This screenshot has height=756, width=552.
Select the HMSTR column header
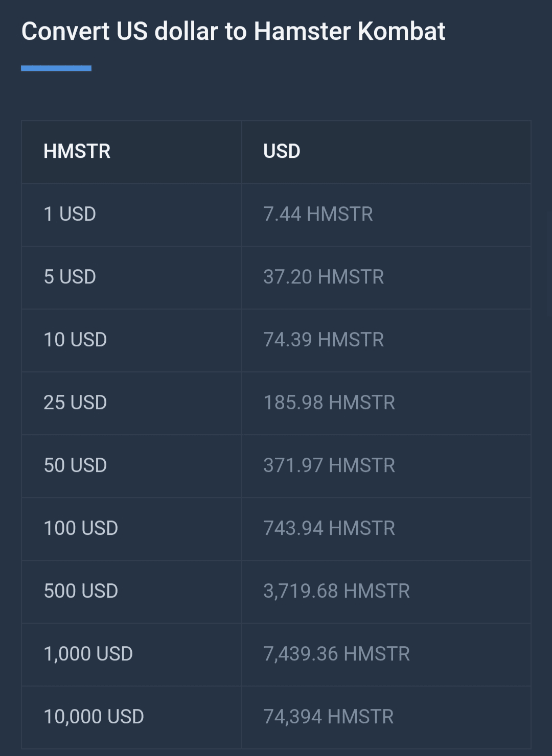coord(77,151)
